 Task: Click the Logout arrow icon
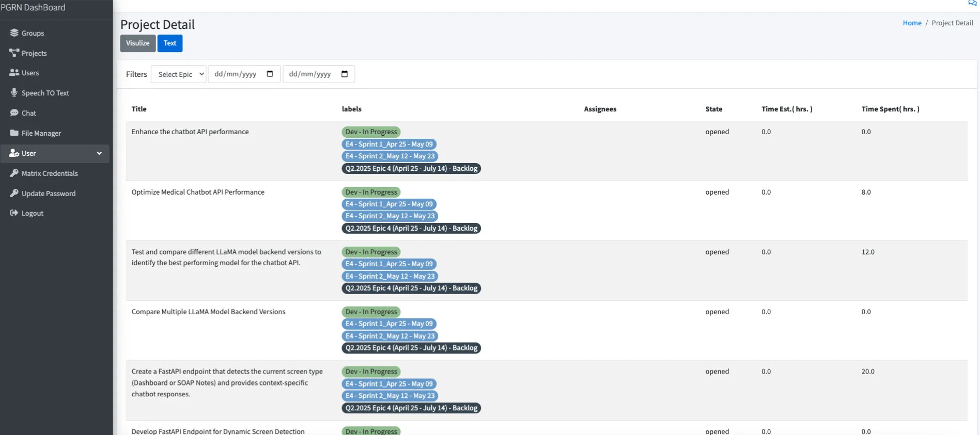pyautogui.click(x=14, y=213)
